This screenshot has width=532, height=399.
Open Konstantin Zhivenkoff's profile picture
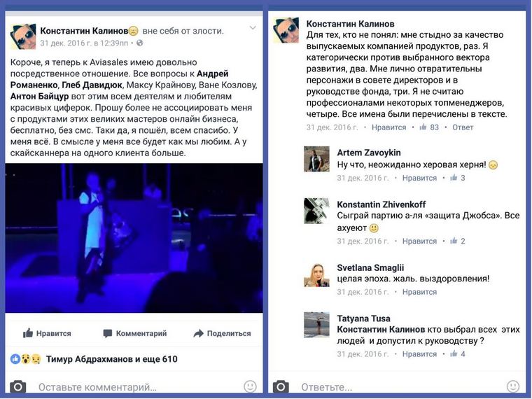(316, 211)
